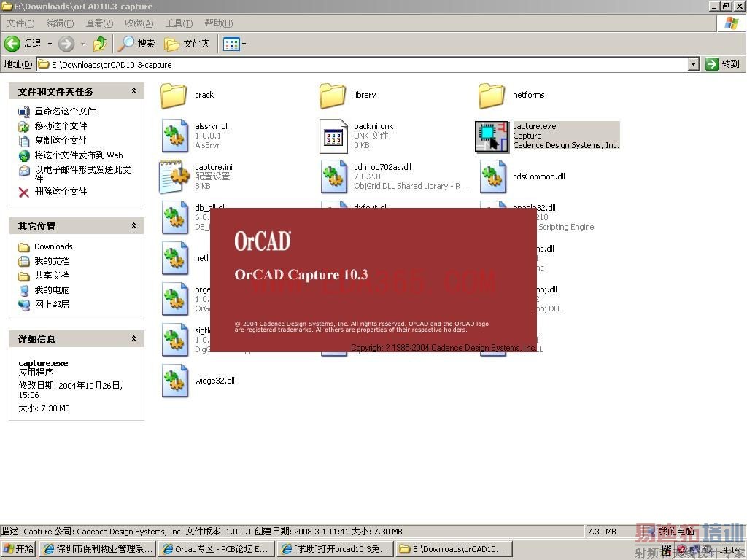This screenshot has width=747, height=560.
Task: Click the Go (转到) button
Action: (722, 64)
